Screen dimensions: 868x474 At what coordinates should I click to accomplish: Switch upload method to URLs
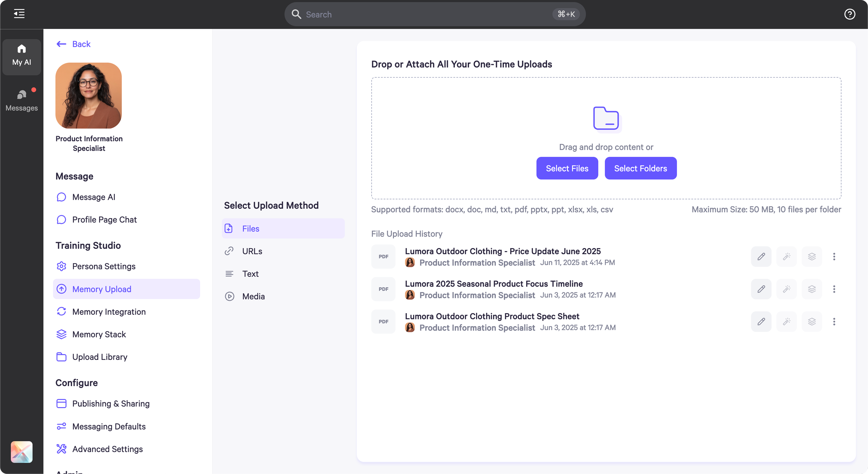(252, 251)
